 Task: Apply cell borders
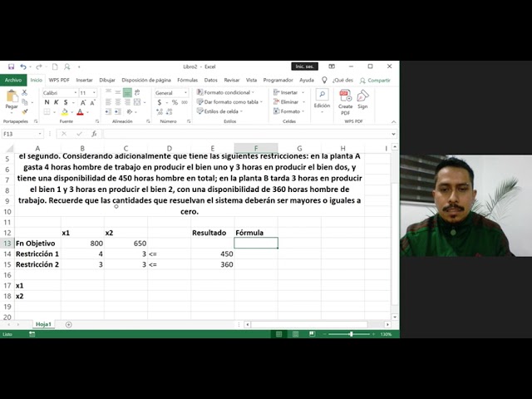[47, 112]
